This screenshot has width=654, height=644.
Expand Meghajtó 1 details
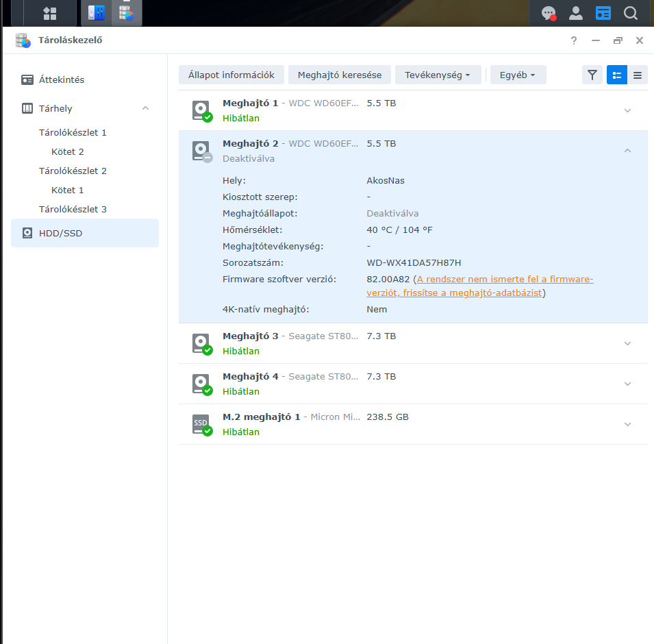pos(627,110)
